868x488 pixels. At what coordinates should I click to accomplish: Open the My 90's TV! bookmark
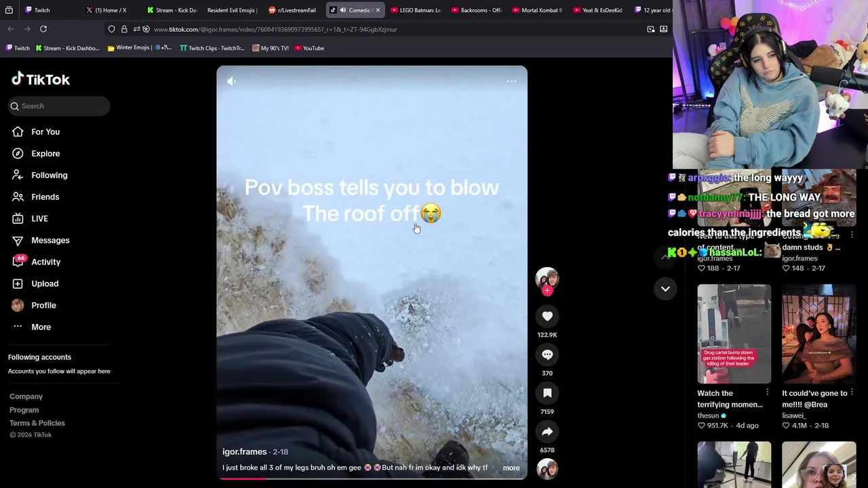pos(270,48)
